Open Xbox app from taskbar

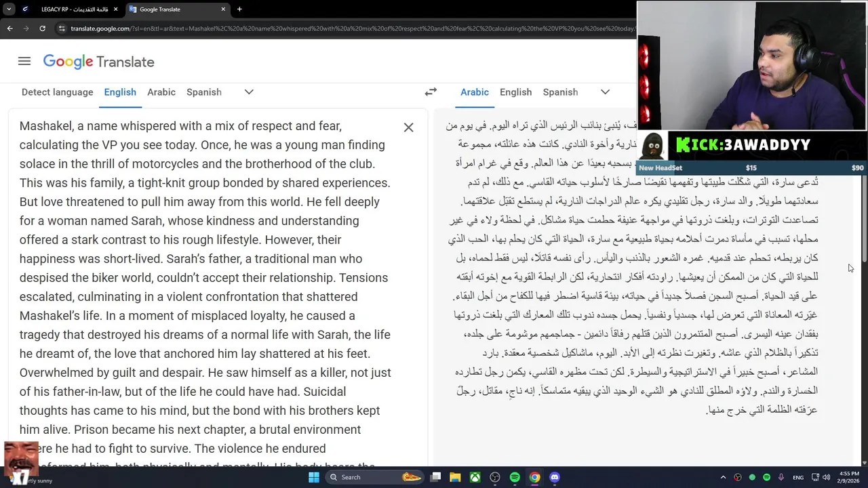[x=475, y=477]
